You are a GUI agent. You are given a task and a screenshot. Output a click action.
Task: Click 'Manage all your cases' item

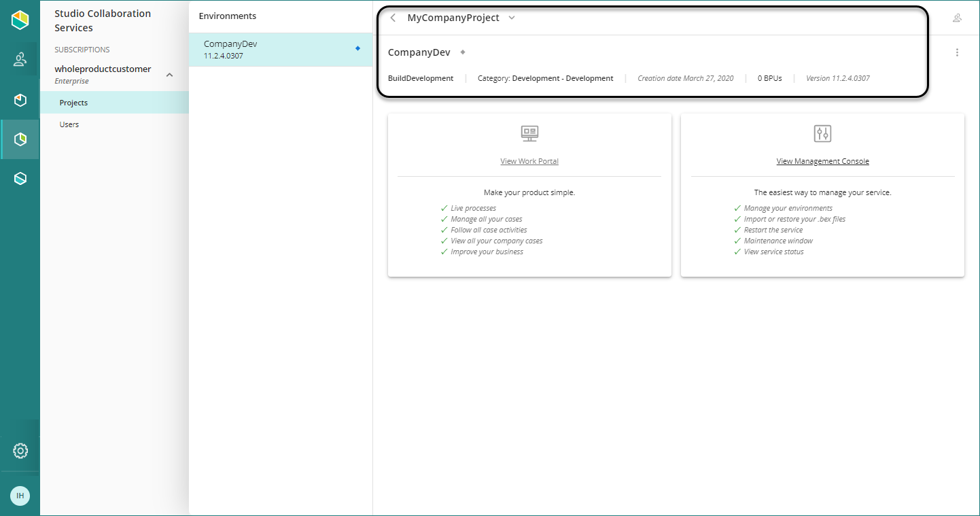coord(487,219)
